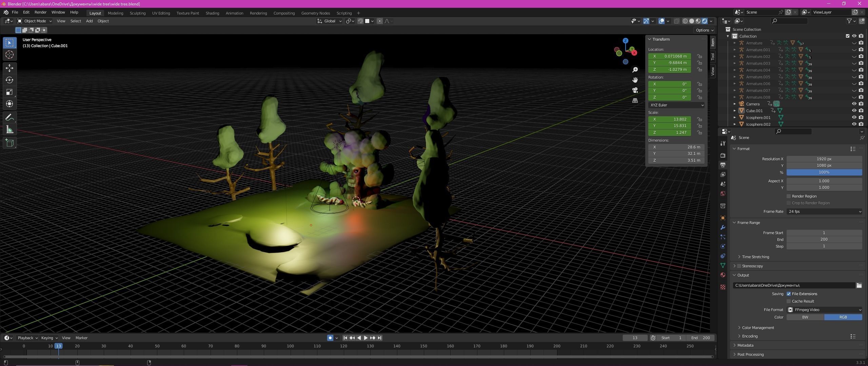
Task: Click the output path folder browse icon
Action: (x=859, y=285)
